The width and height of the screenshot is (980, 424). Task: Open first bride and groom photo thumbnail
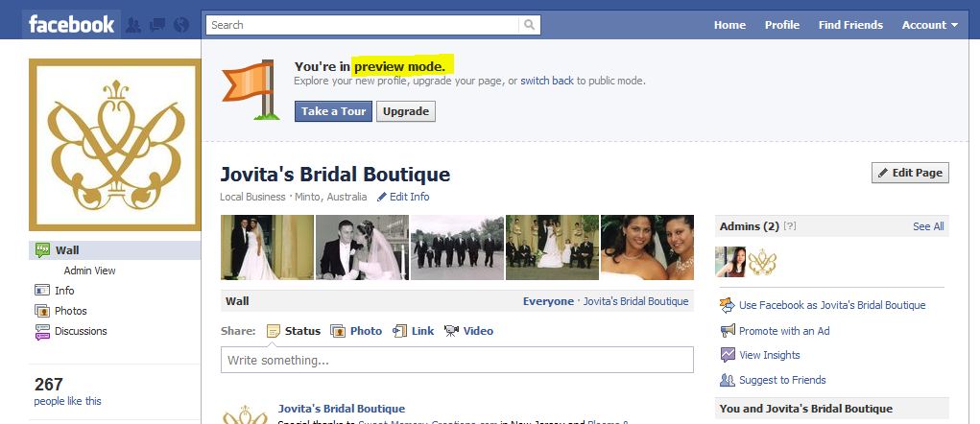point(267,247)
